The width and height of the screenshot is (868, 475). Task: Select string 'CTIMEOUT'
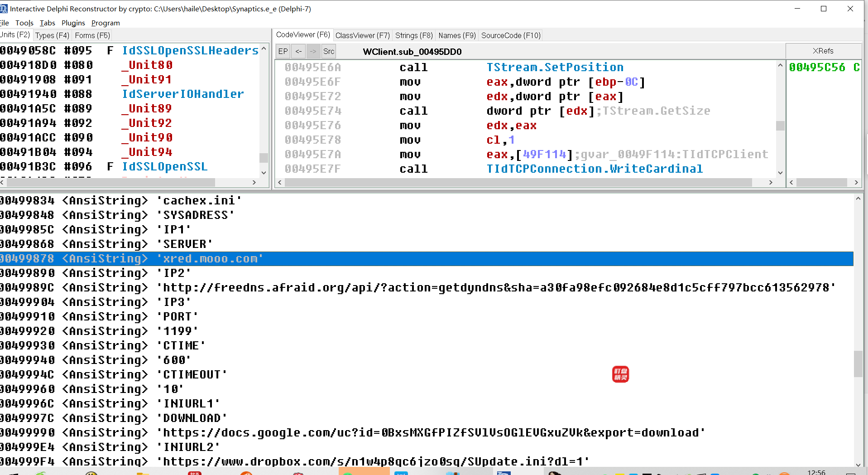(427, 374)
